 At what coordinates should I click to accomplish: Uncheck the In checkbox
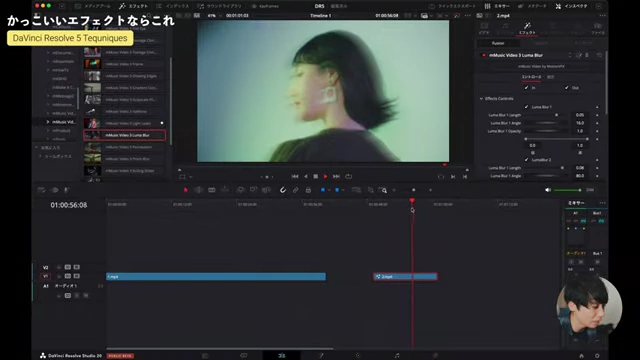(x=526, y=88)
